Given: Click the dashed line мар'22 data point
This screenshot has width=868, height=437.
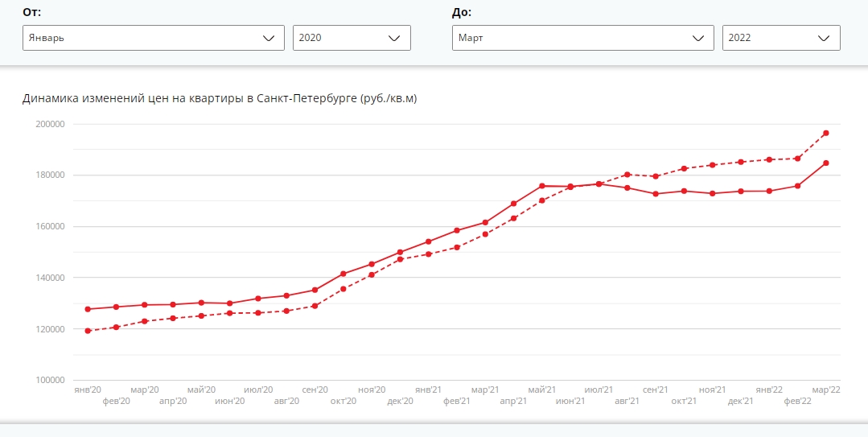Looking at the screenshot, I should pyautogui.click(x=826, y=133).
